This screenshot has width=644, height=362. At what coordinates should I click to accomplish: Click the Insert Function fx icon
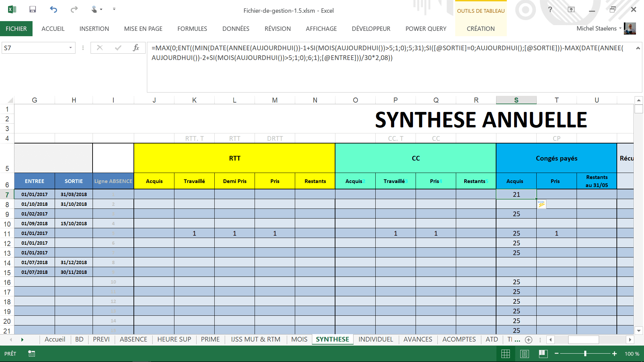coord(136,48)
